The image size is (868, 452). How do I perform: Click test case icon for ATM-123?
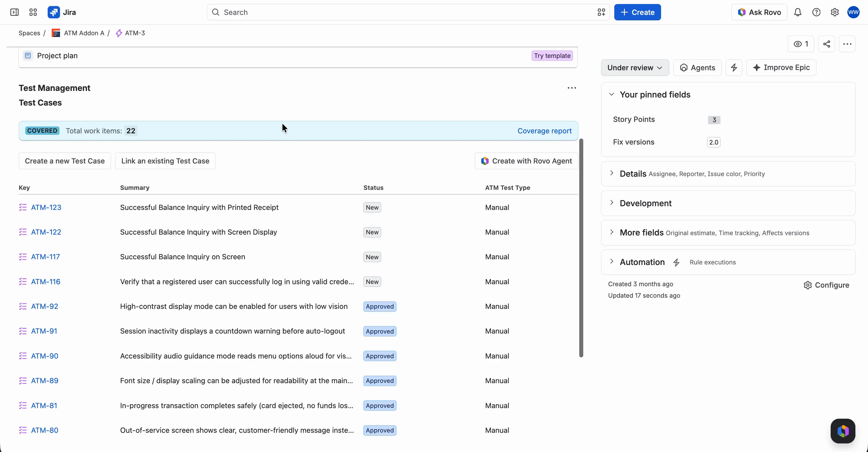(23, 207)
